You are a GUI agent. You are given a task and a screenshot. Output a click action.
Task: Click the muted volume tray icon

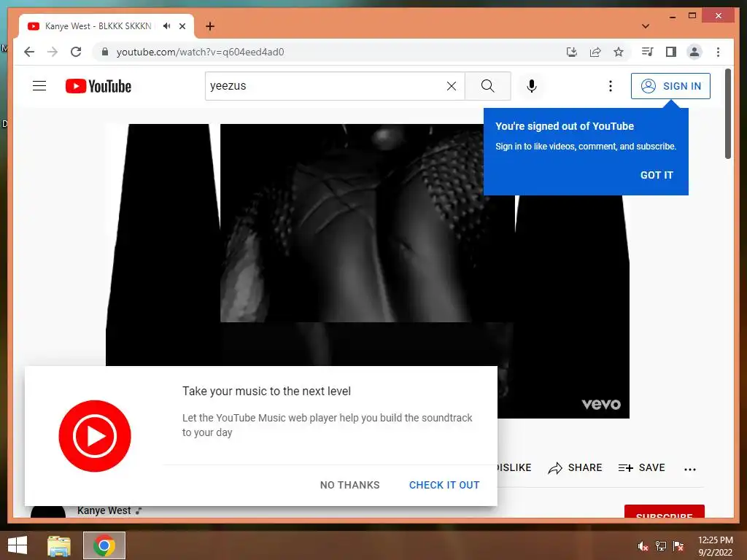tap(643, 545)
